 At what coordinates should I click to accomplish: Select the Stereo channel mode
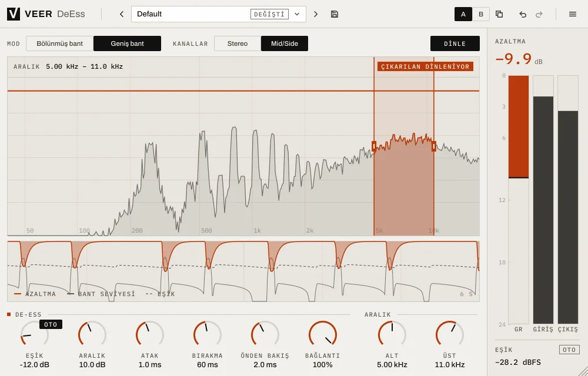[238, 43]
